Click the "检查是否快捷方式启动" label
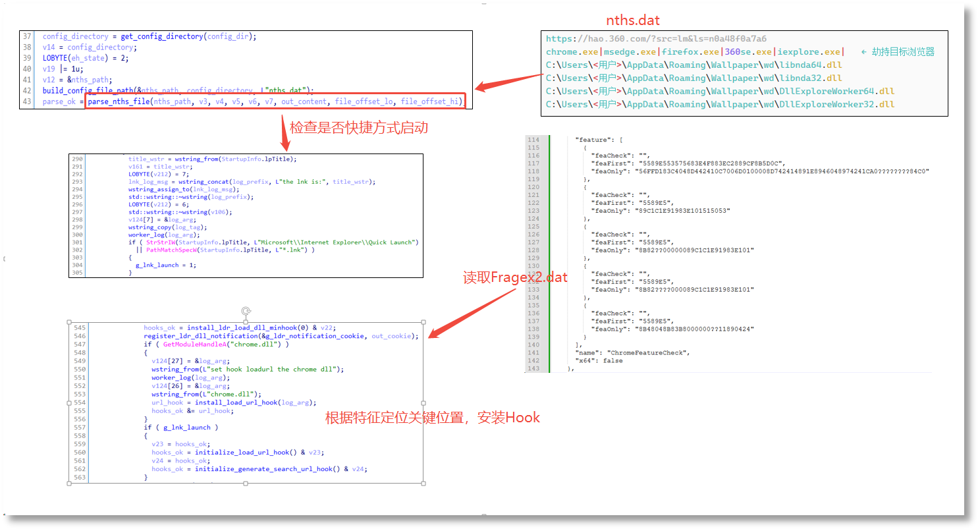The width and height of the screenshot is (980, 531). pyautogui.click(x=359, y=127)
